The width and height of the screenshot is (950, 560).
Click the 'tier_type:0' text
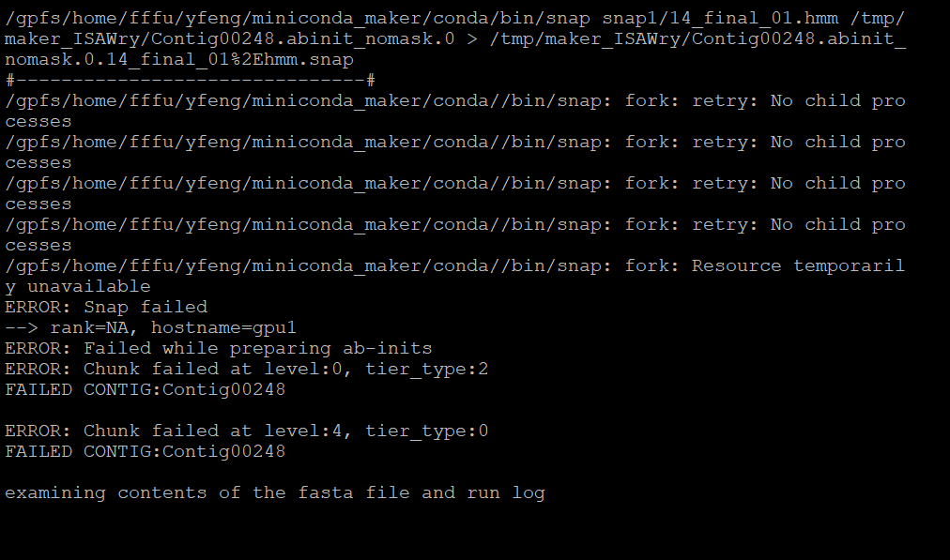(427, 431)
